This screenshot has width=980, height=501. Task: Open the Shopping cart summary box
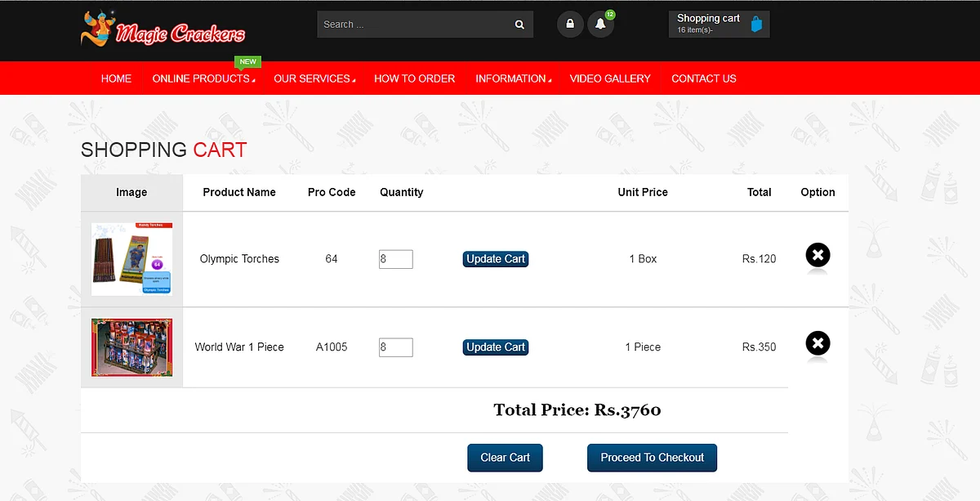(719, 25)
